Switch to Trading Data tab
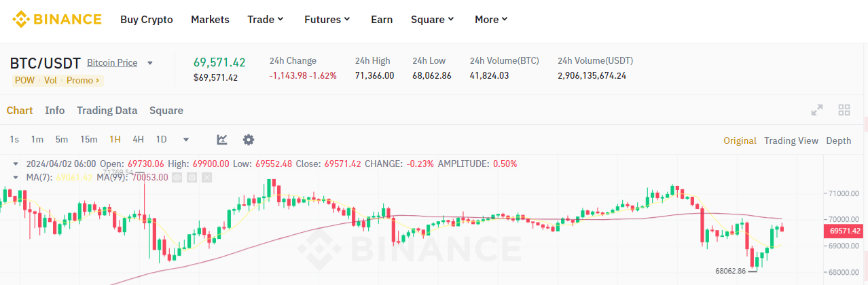Screen dimensions: 868x285 click(107, 110)
